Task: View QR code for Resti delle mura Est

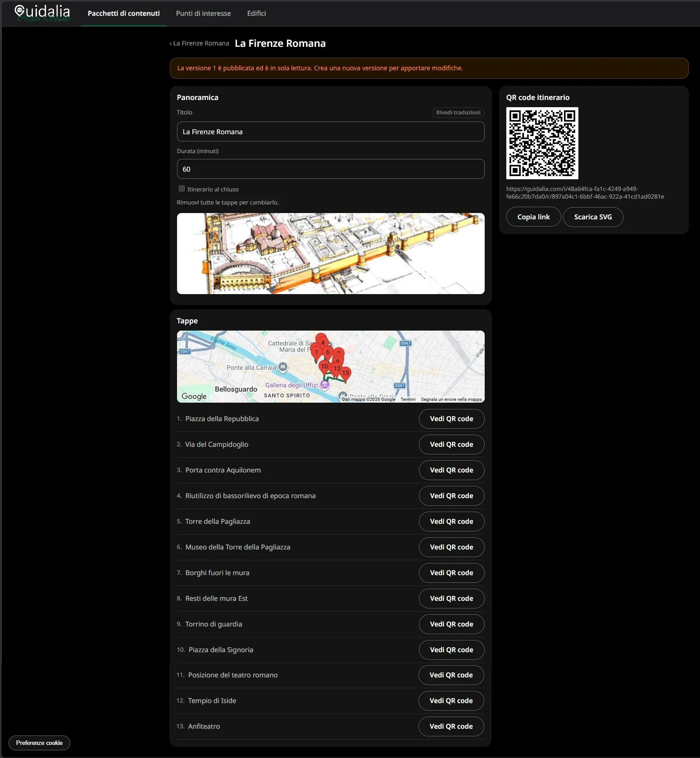Action: click(x=452, y=599)
